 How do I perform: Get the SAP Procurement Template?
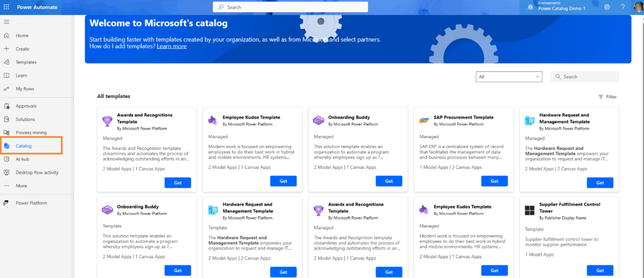point(495,181)
